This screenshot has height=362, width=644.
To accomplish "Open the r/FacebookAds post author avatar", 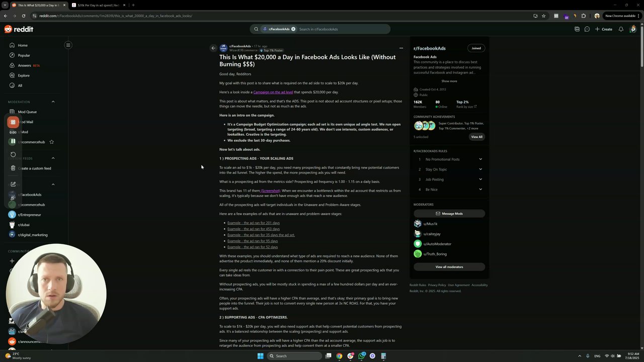I will click(x=223, y=48).
